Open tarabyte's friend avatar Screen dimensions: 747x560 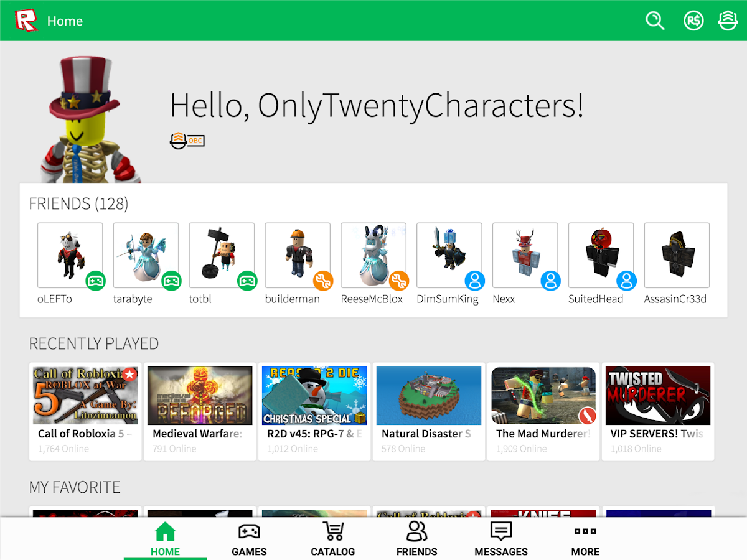point(146,255)
